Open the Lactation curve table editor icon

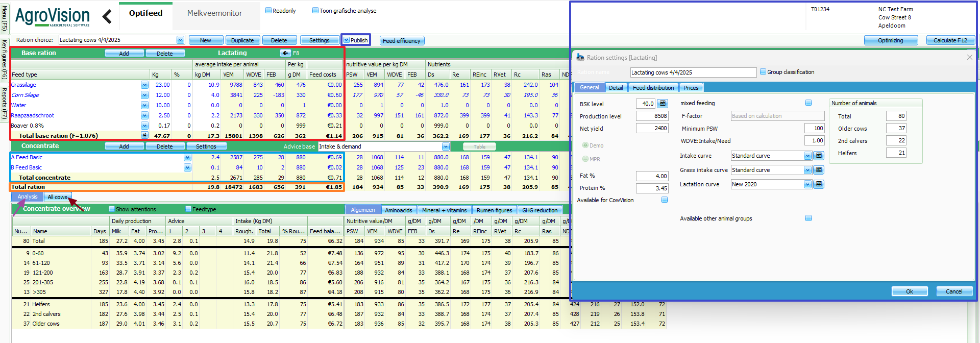pyautogui.click(x=819, y=184)
